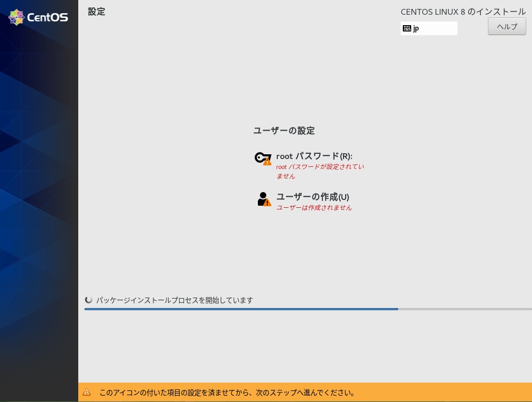Click the '設定' page title
The height and width of the screenshot is (402, 532).
click(97, 12)
